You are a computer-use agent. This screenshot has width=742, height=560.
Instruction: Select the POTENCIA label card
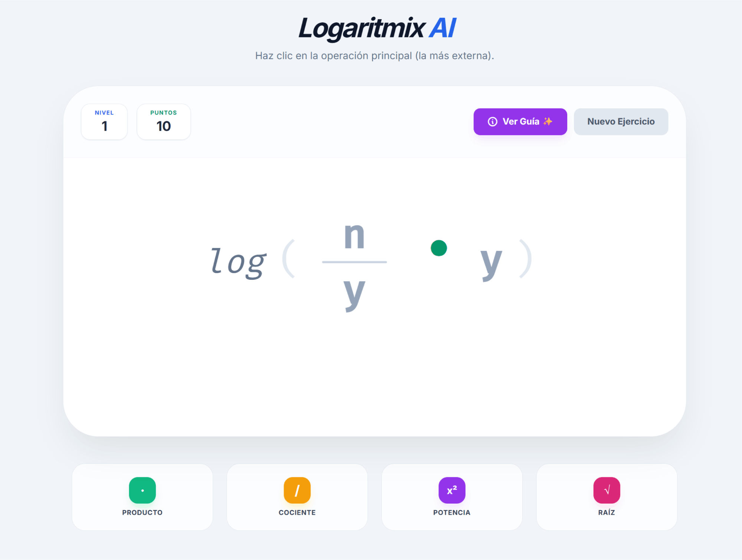452,512
